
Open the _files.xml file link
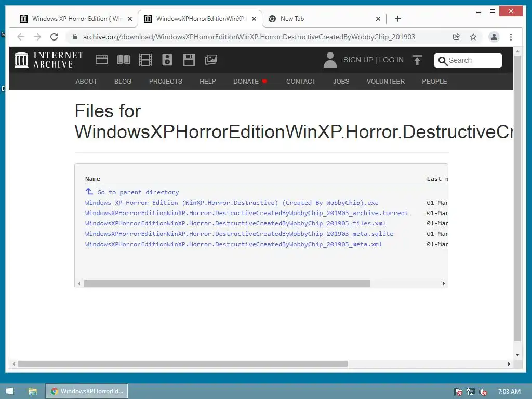tap(235, 223)
